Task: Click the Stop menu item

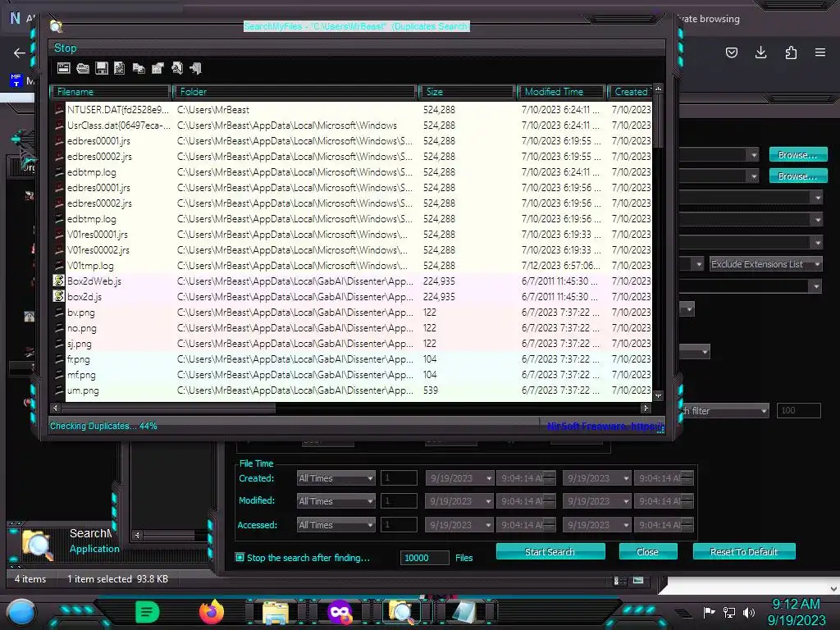Action: pos(66,48)
